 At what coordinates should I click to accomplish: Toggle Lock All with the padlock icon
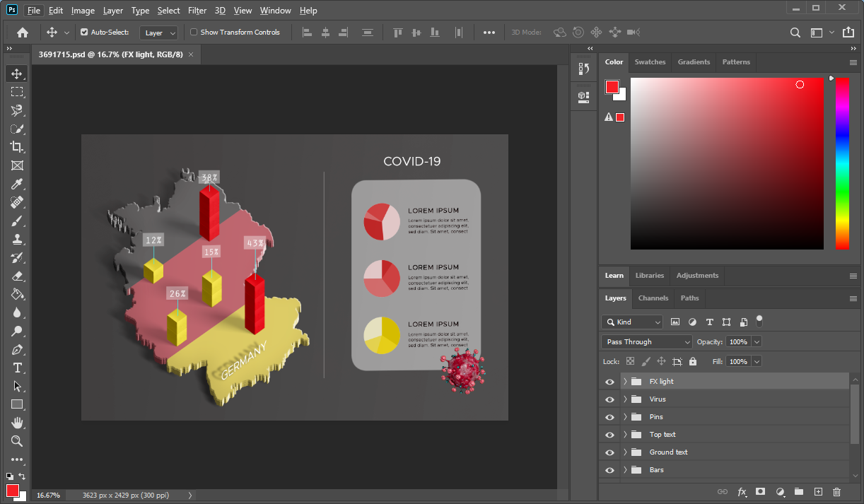tap(694, 361)
